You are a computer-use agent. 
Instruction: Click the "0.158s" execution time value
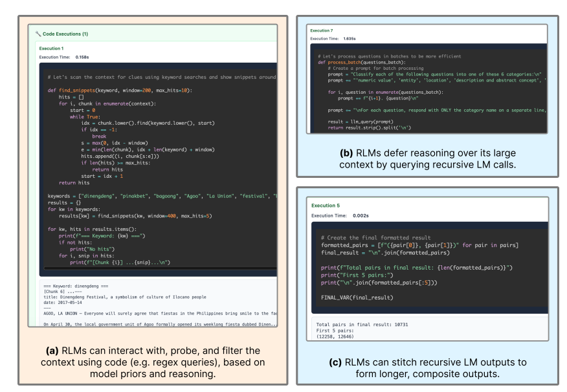(82, 57)
